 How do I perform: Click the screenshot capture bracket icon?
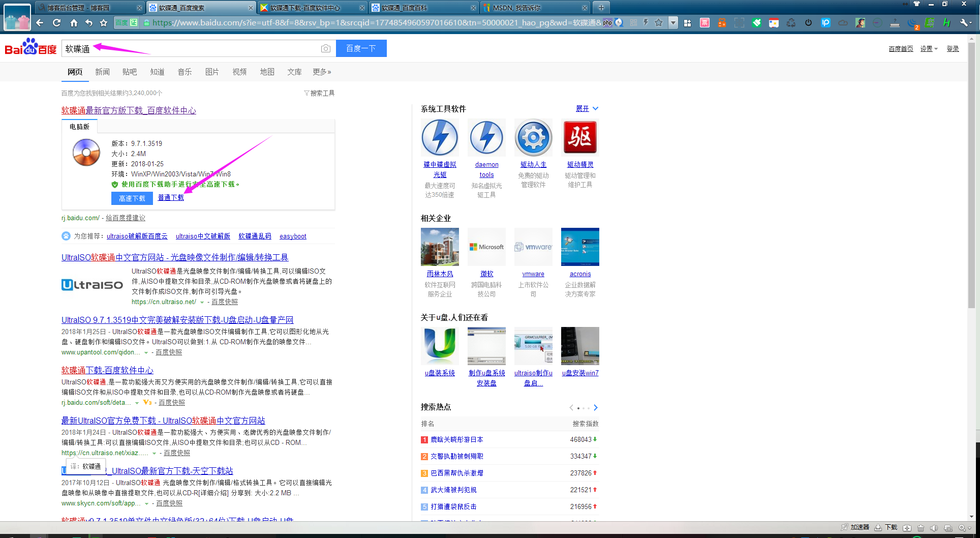(739, 23)
